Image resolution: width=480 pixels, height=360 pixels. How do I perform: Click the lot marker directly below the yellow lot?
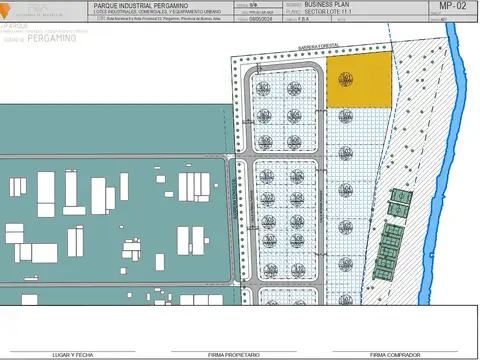tap(346, 116)
